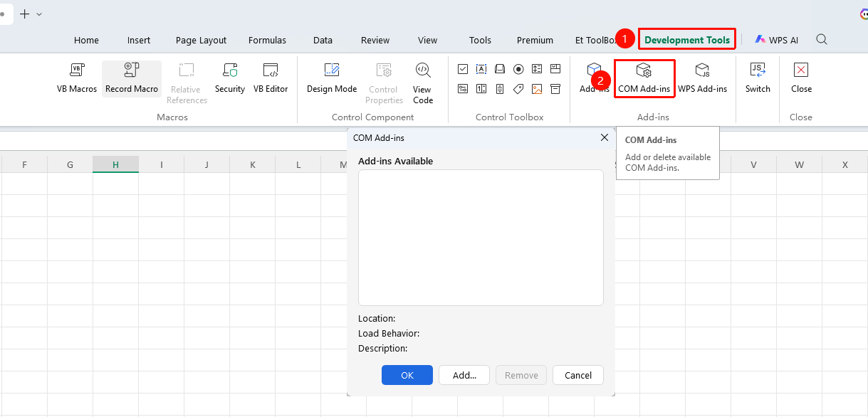
Task: Insert a Label control
Action: tap(518, 89)
